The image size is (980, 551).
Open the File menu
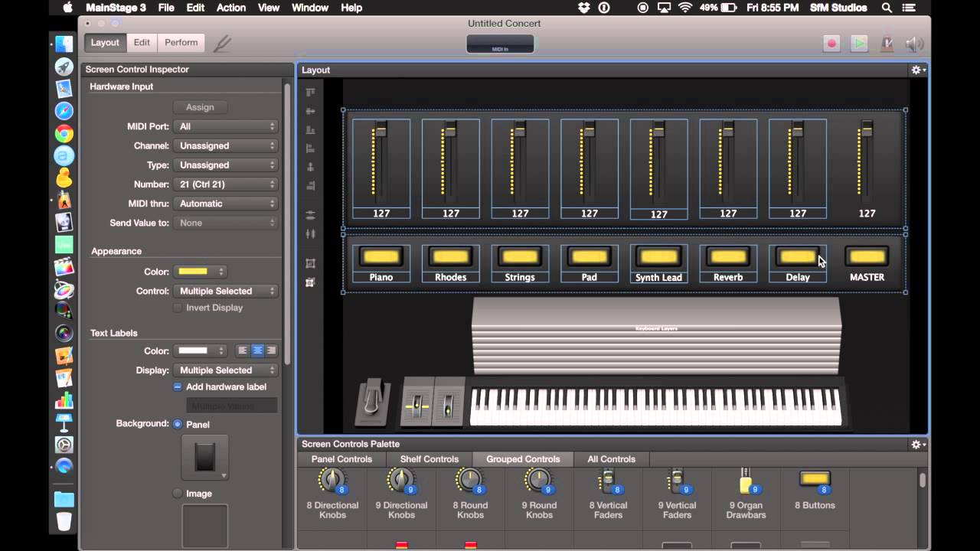[166, 8]
